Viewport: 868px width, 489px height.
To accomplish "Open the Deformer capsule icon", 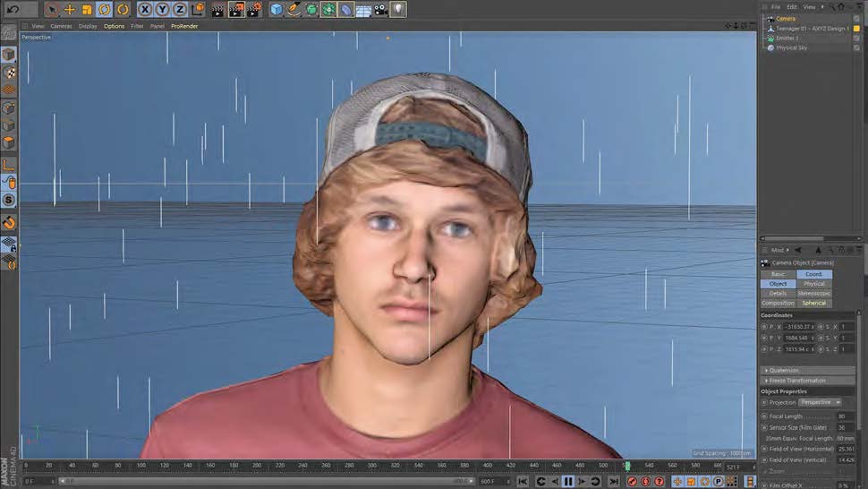I will (345, 10).
